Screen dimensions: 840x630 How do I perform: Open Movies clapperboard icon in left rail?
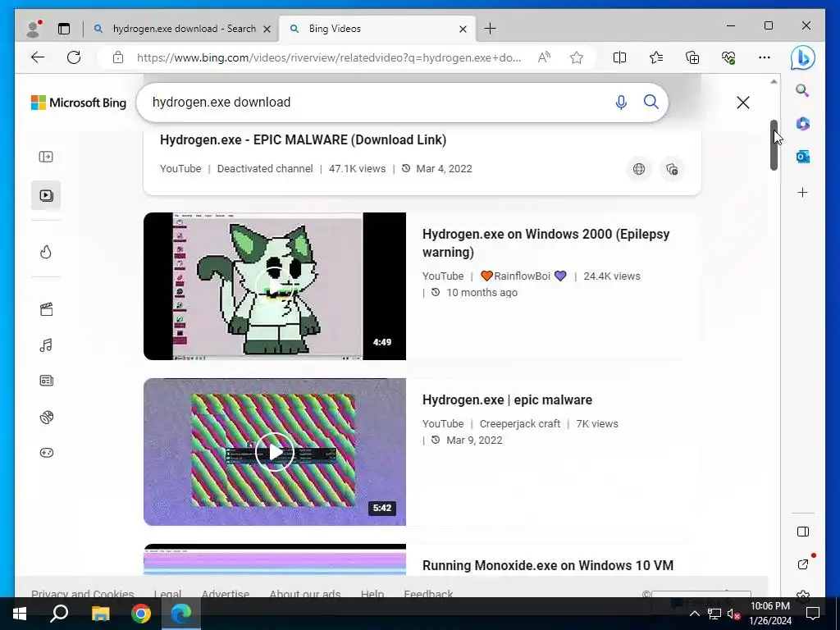[46, 309]
